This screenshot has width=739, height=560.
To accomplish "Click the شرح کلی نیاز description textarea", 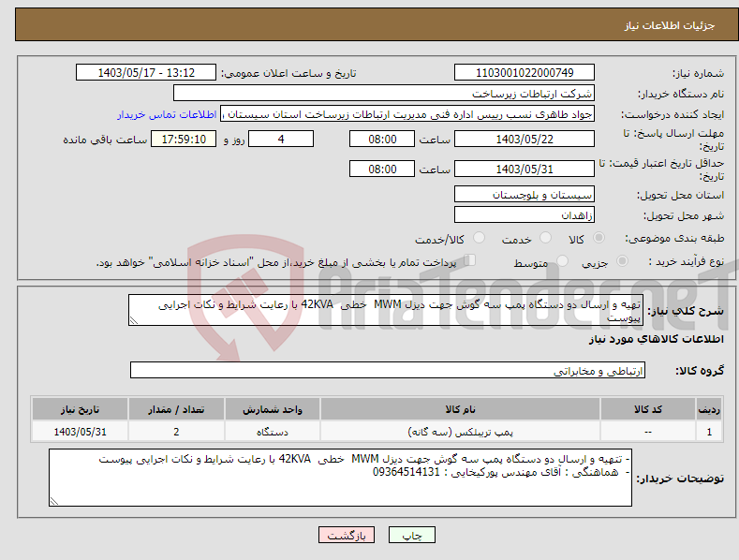I will (x=386, y=310).
